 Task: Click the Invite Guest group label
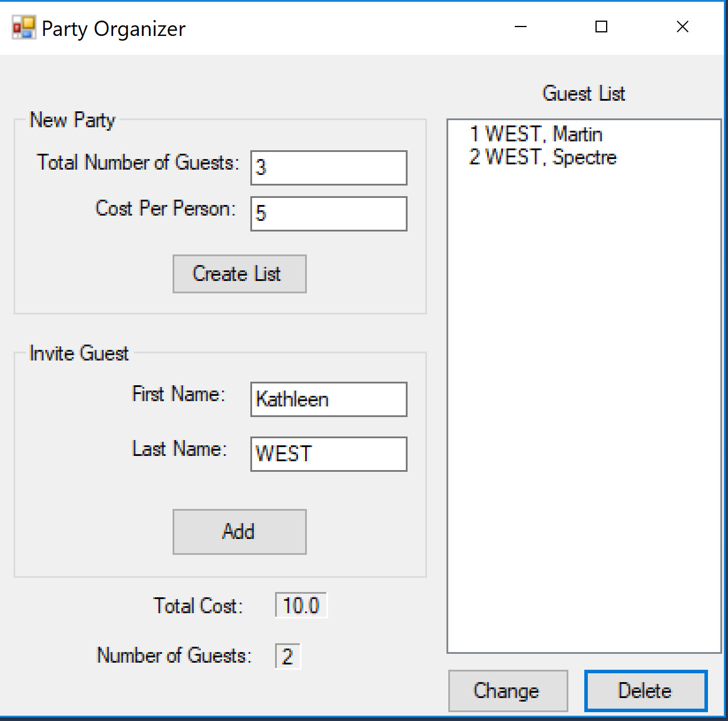[x=79, y=353]
